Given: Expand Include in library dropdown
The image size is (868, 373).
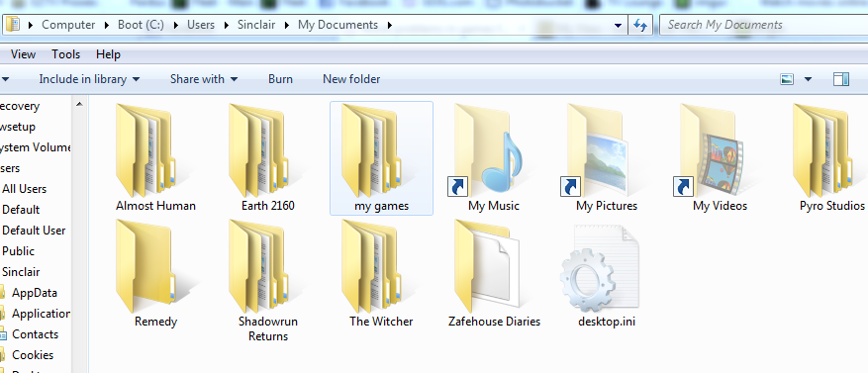Looking at the screenshot, I should click(x=137, y=80).
